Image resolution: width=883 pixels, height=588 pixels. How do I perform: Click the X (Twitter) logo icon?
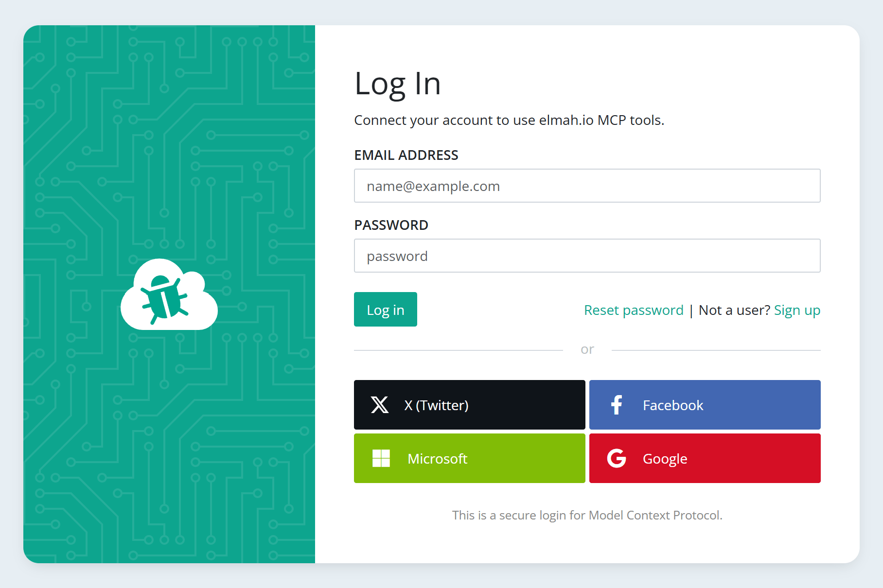[x=380, y=405]
